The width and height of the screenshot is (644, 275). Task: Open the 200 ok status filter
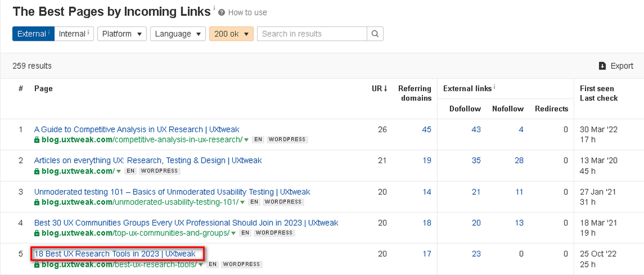[231, 34]
